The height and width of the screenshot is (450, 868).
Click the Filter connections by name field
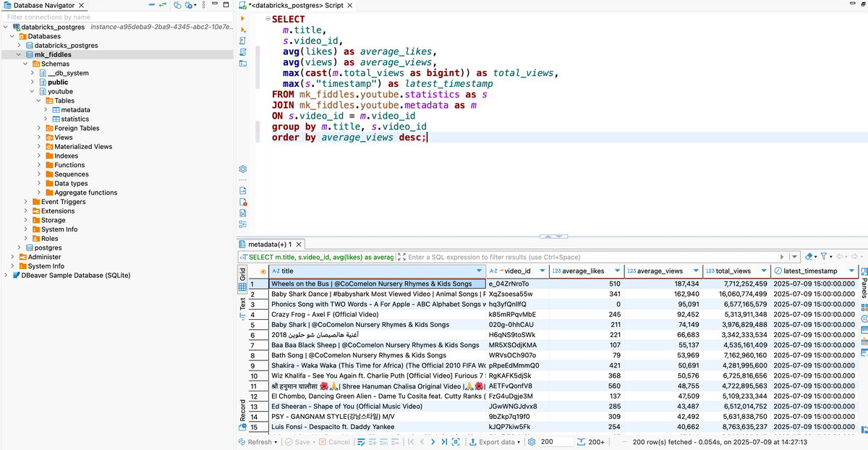pyautogui.click(x=117, y=17)
